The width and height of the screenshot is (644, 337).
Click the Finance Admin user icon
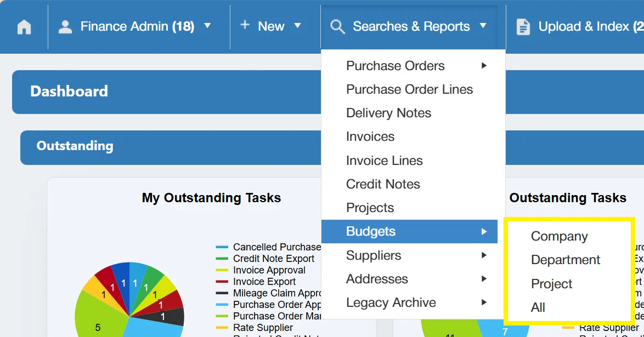[x=65, y=27]
